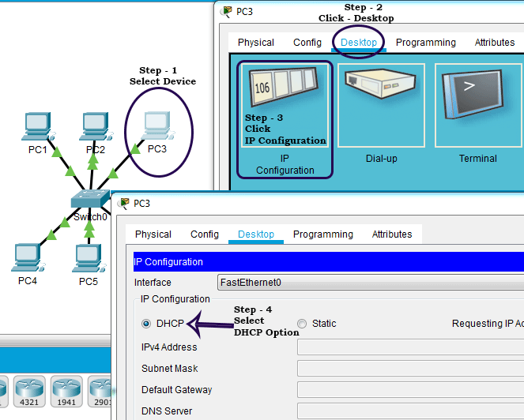Screen dimensions: 524x420
Task: Pick the 4321 router from device list
Action: [x=28, y=389]
